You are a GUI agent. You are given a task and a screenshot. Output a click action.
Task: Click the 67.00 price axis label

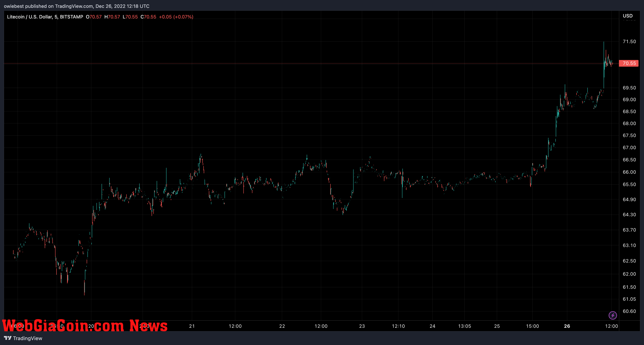629,147
